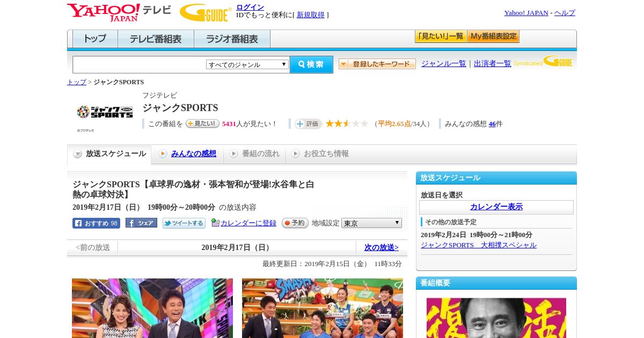Switch to the トップ tab

[x=95, y=39]
